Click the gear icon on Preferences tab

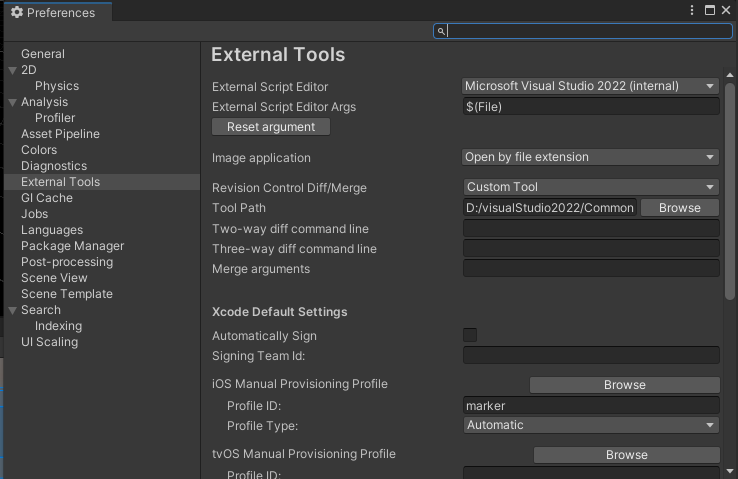[16, 13]
